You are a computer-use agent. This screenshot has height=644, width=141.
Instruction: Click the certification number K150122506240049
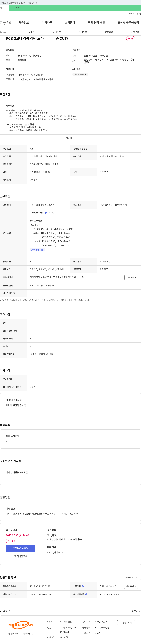110,594
